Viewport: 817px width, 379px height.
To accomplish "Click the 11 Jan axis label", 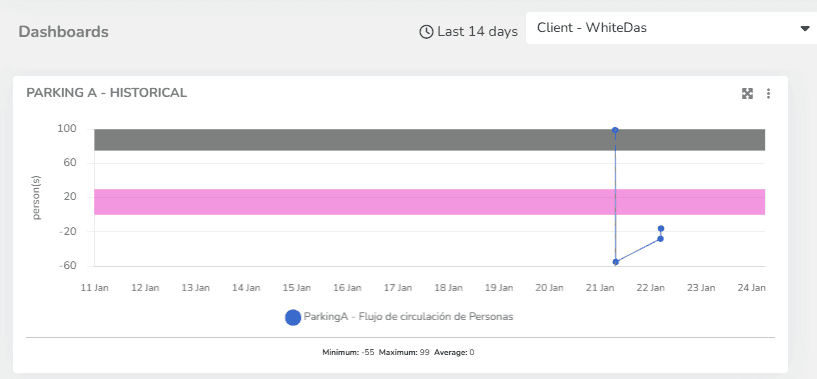I will (94, 287).
